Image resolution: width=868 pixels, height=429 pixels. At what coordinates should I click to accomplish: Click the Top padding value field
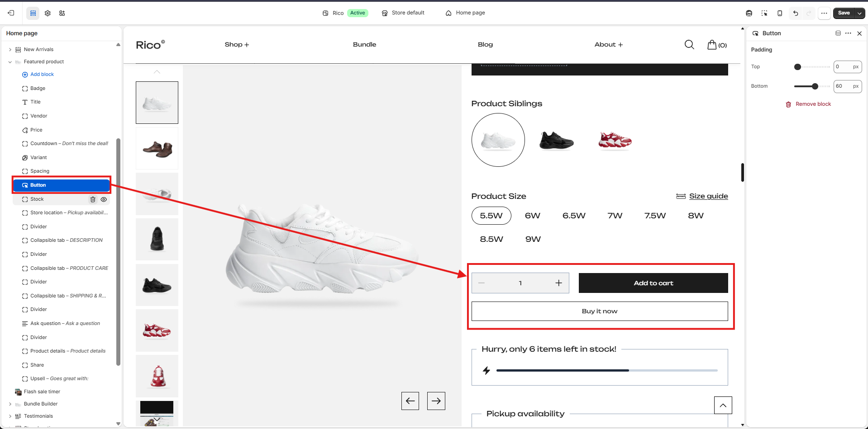(847, 67)
